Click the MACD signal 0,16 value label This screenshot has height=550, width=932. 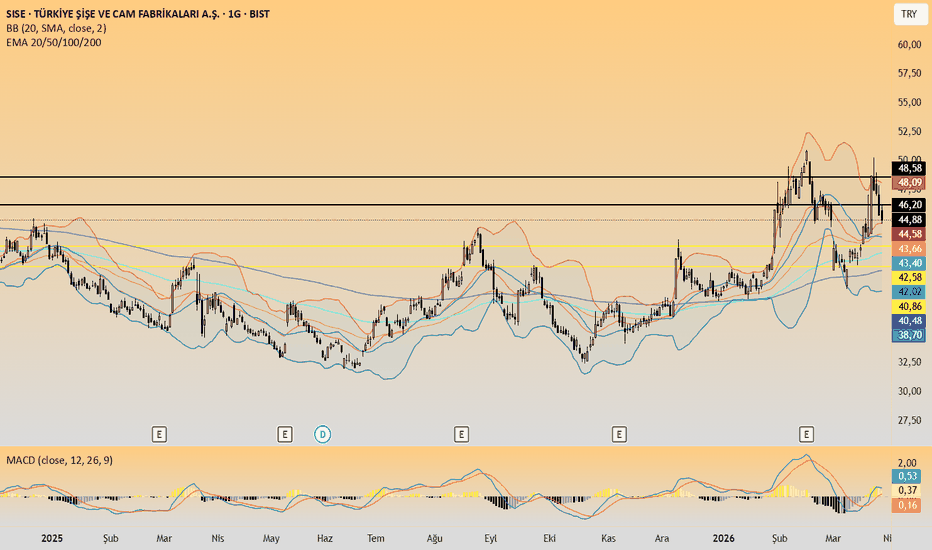pos(907,505)
